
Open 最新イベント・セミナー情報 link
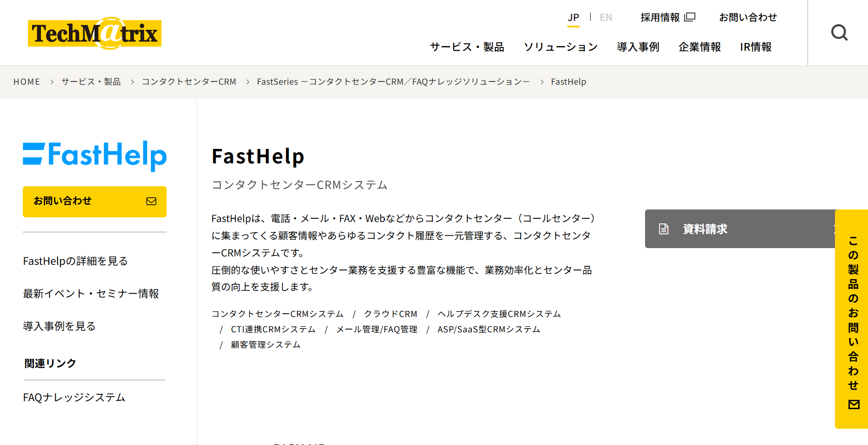click(91, 294)
